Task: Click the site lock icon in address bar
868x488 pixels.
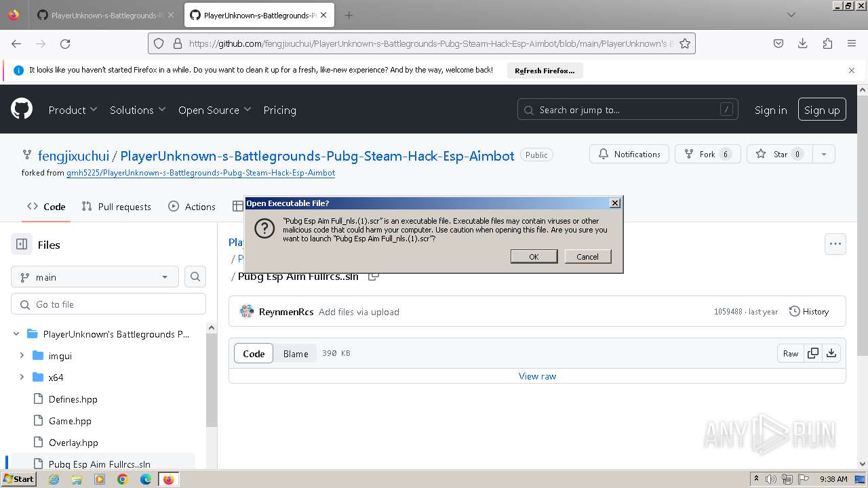Action: [178, 43]
